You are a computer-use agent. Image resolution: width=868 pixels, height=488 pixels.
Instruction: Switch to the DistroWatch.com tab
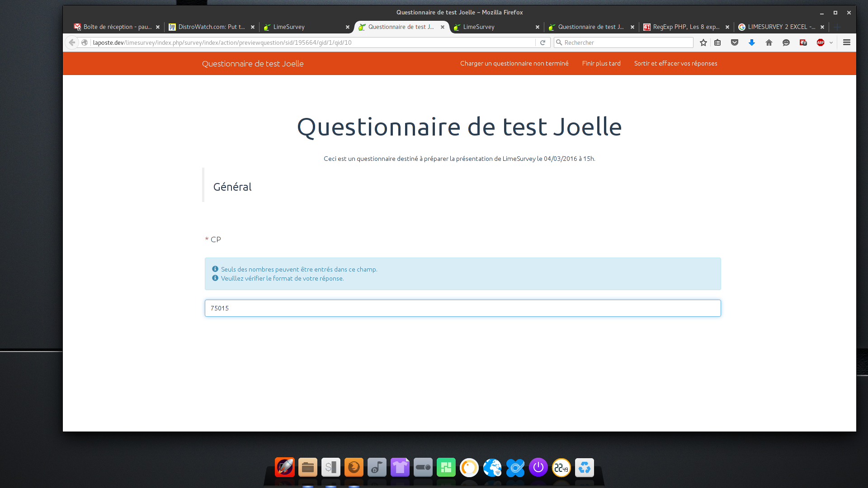pyautogui.click(x=211, y=27)
